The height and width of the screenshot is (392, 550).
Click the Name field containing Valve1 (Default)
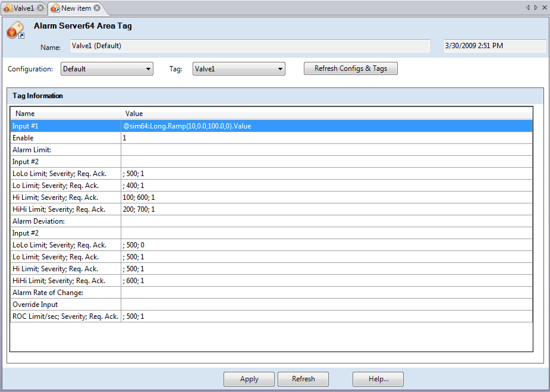(250, 46)
